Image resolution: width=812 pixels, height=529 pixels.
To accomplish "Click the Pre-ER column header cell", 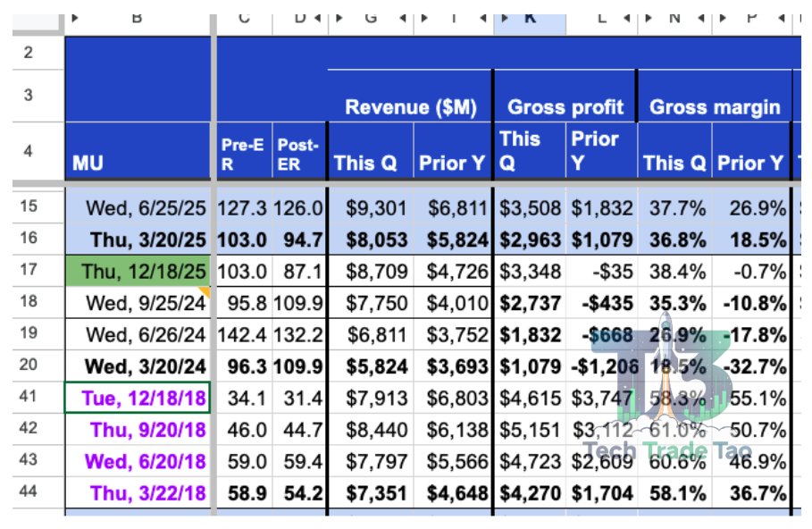I will 244,151.
